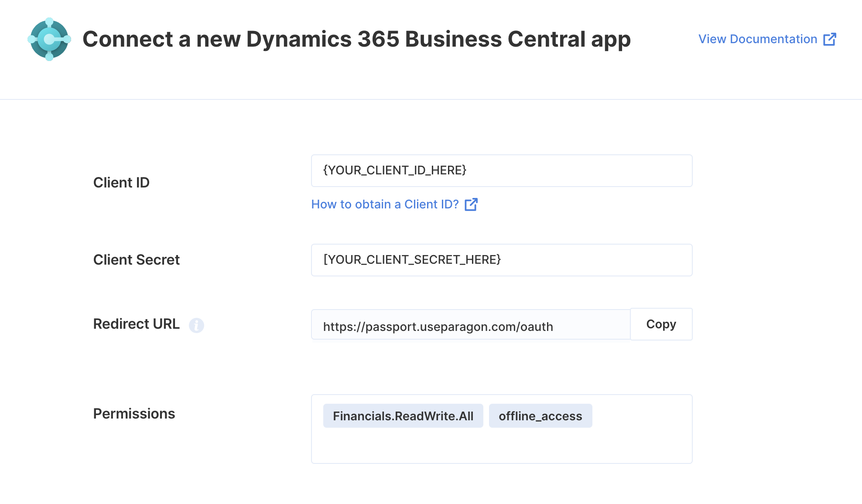Select the Financials.ReadWrite.All permission tag

[403, 416]
